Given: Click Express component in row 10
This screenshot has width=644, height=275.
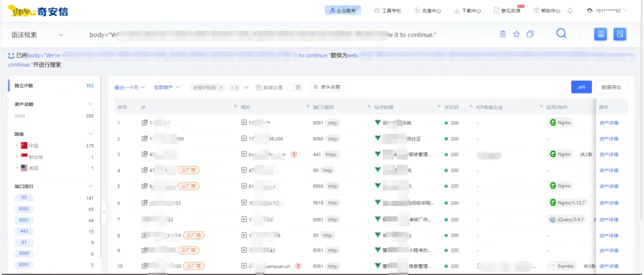Looking at the screenshot, I should tap(562, 266).
